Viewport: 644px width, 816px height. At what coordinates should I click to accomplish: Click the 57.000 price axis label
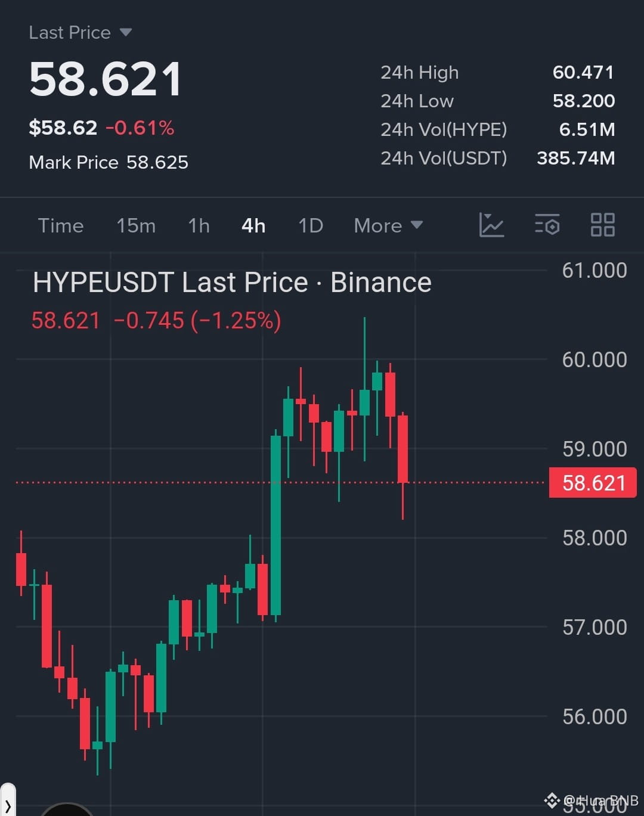pyautogui.click(x=595, y=628)
